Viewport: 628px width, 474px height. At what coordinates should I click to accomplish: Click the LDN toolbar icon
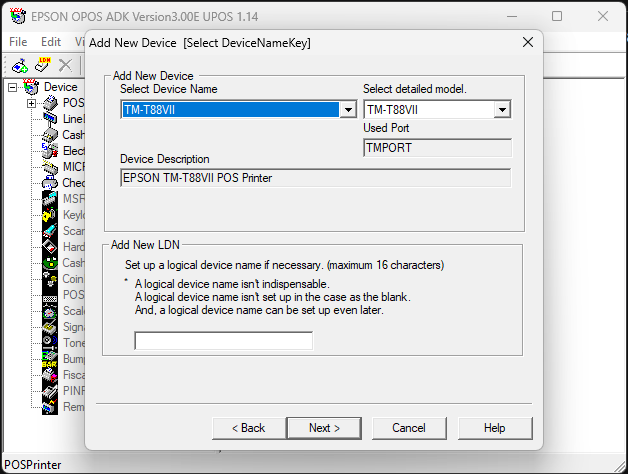point(43,65)
